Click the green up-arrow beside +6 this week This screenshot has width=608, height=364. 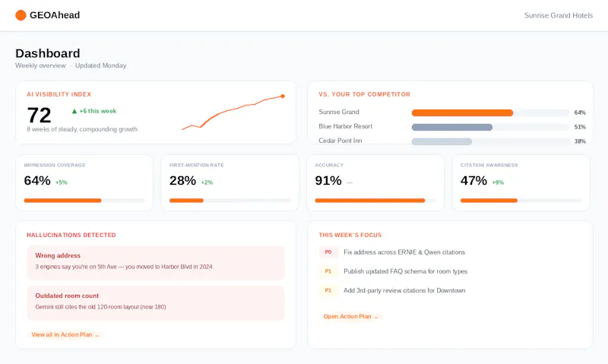click(74, 111)
